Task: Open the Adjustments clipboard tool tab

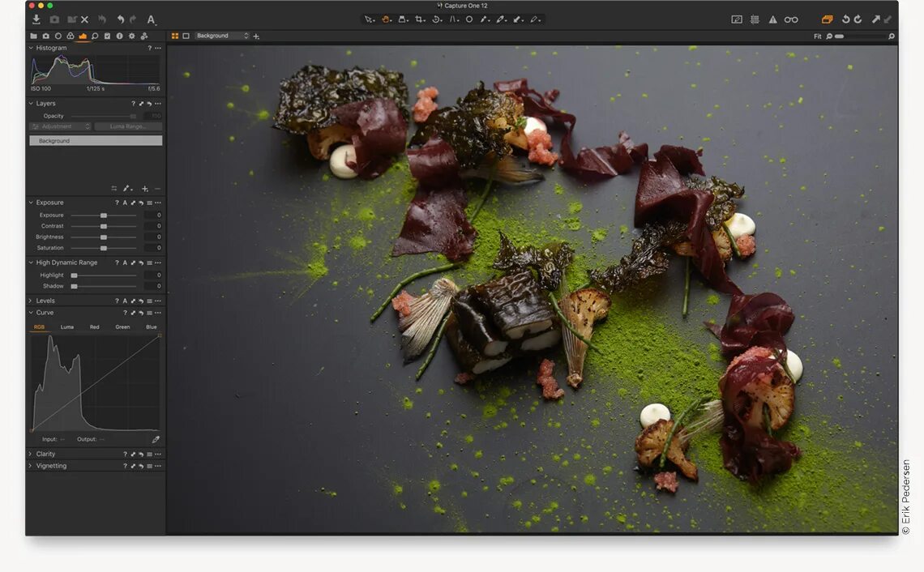Action: pyautogui.click(x=107, y=36)
